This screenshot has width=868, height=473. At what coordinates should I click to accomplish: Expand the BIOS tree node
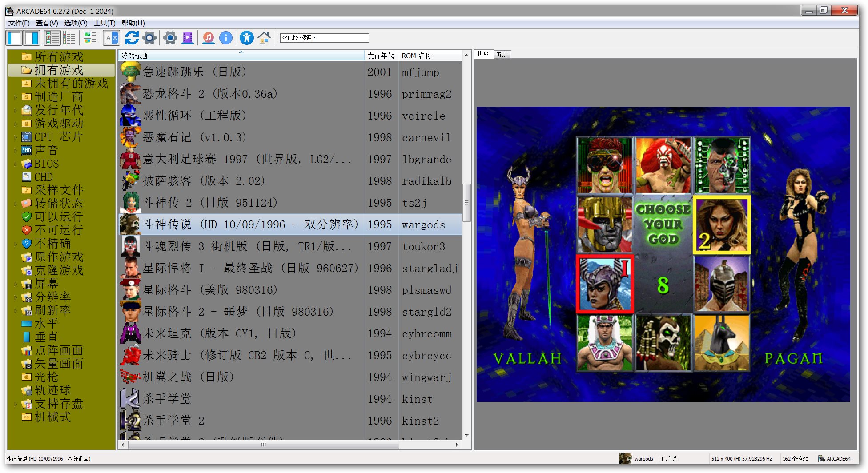pos(16,164)
